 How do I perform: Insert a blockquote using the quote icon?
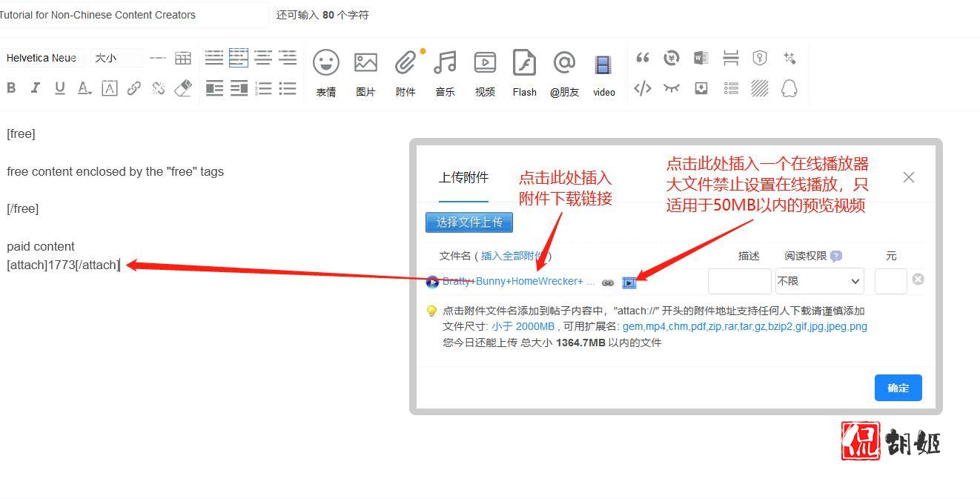[642, 58]
